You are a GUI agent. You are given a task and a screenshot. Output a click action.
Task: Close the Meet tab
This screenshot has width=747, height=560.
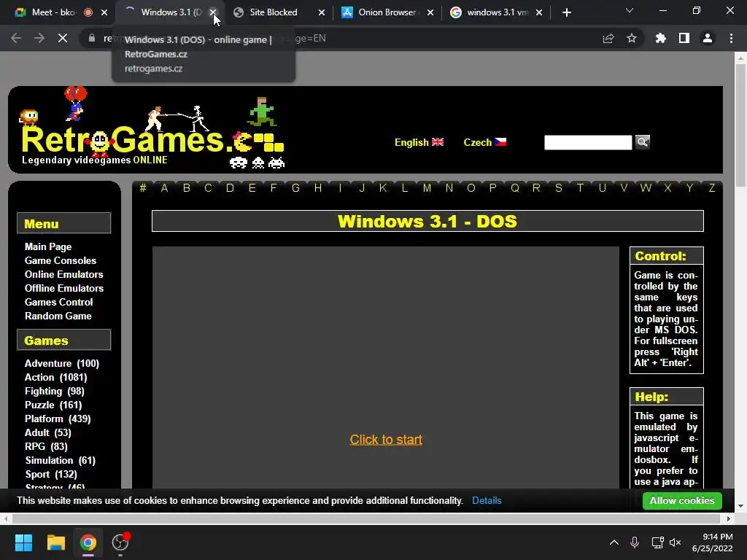104,12
